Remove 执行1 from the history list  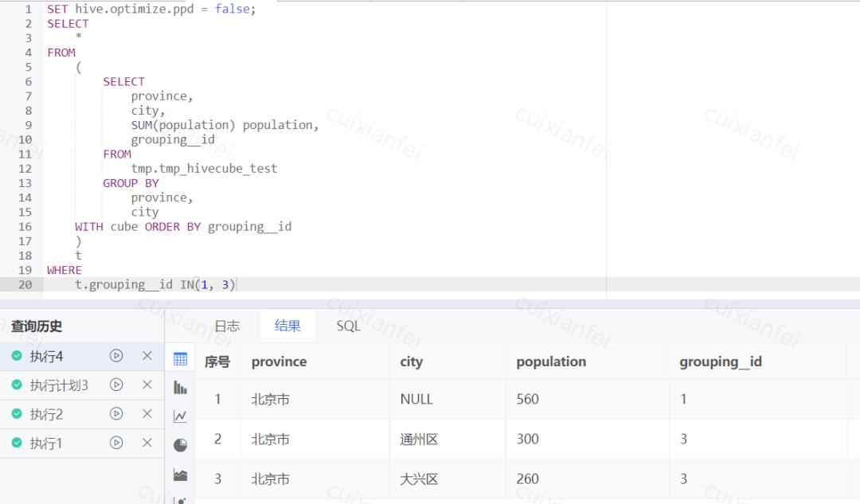coord(147,443)
